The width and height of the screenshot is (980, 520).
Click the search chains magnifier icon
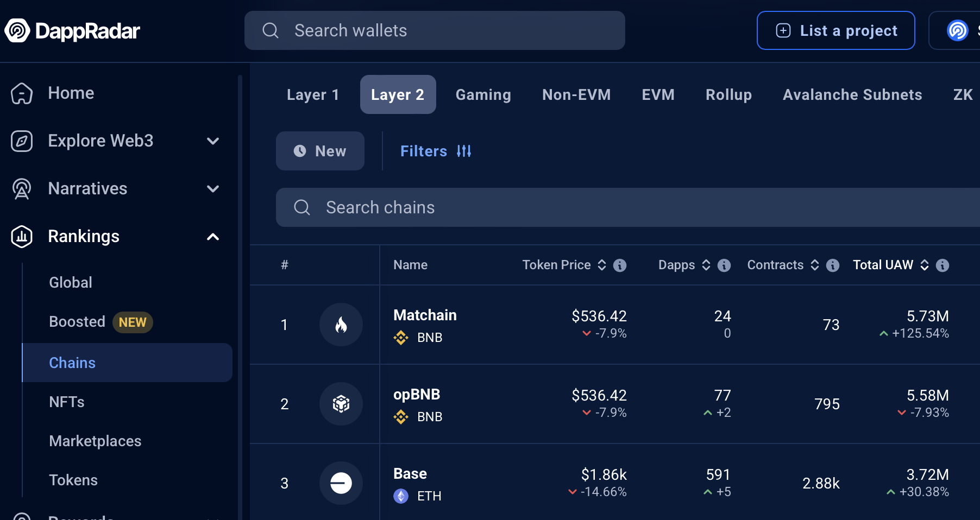[302, 207]
